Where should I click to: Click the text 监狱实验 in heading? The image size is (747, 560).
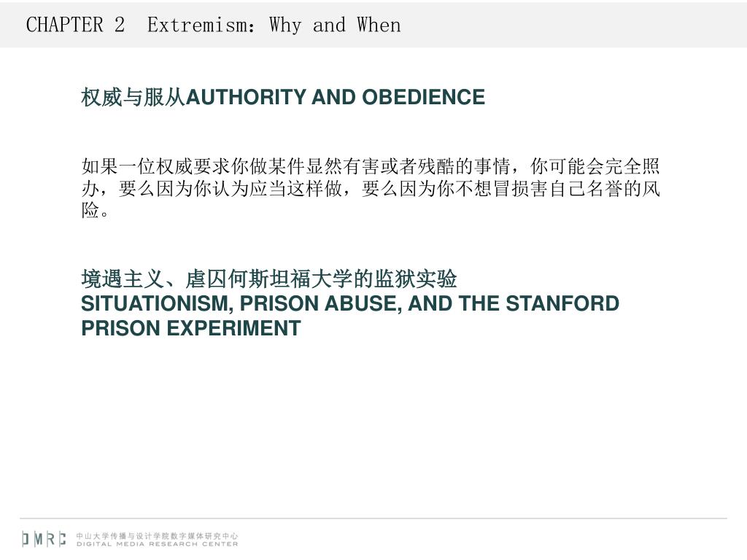(415, 279)
